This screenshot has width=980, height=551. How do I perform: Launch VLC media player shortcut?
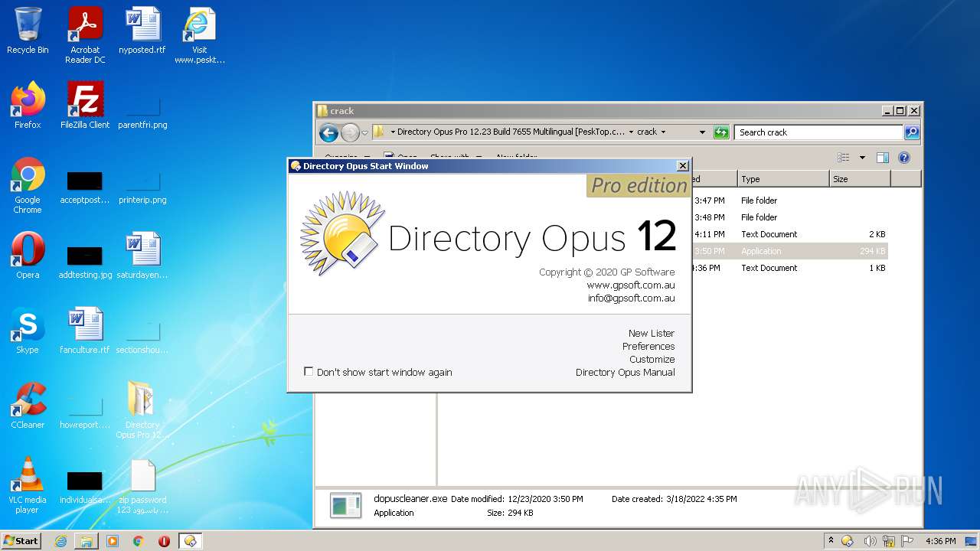click(28, 485)
